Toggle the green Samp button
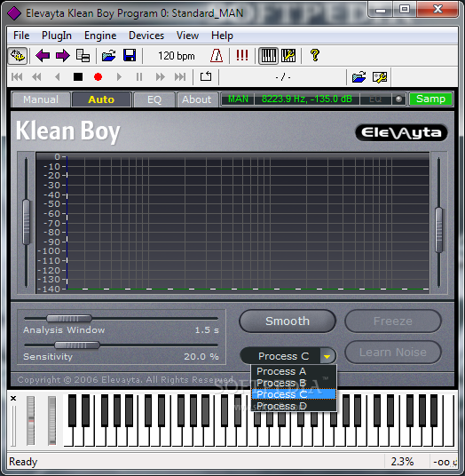The height and width of the screenshot is (476, 465). [430, 99]
